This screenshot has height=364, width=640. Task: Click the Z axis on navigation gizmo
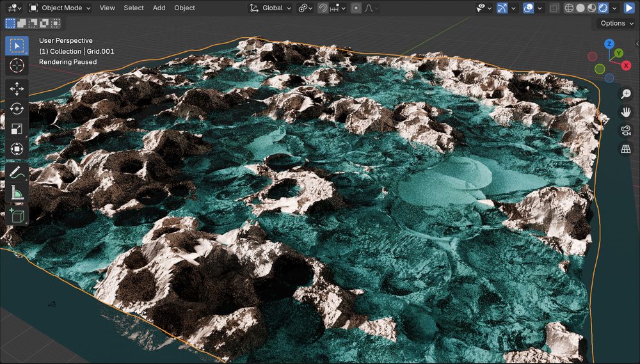[609, 44]
